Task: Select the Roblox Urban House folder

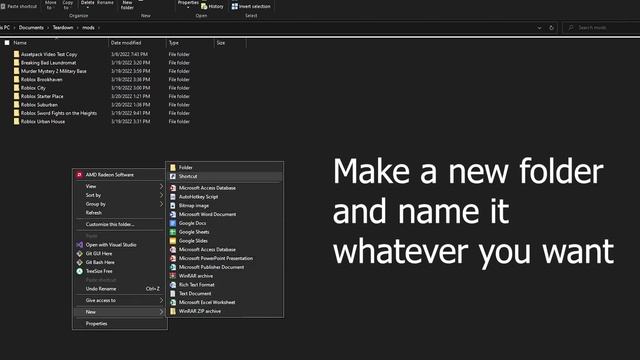Action: point(43,122)
